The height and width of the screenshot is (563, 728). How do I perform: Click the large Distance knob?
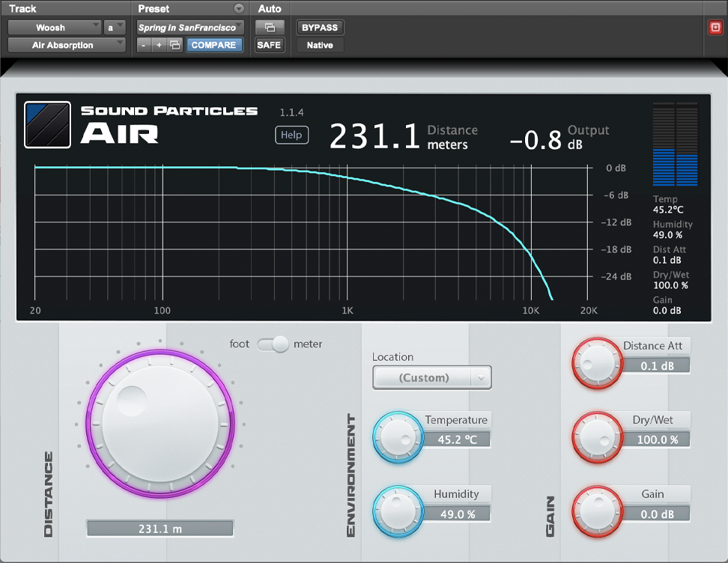(160, 424)
